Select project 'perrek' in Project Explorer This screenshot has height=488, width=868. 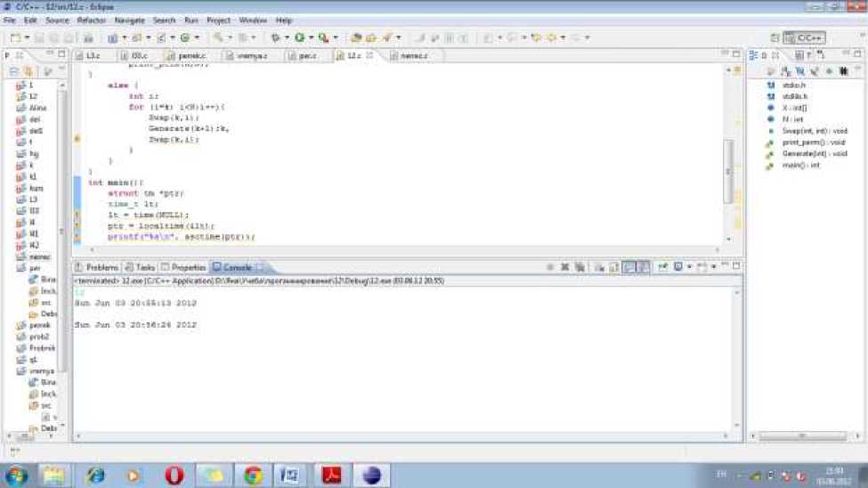(34, 326)
